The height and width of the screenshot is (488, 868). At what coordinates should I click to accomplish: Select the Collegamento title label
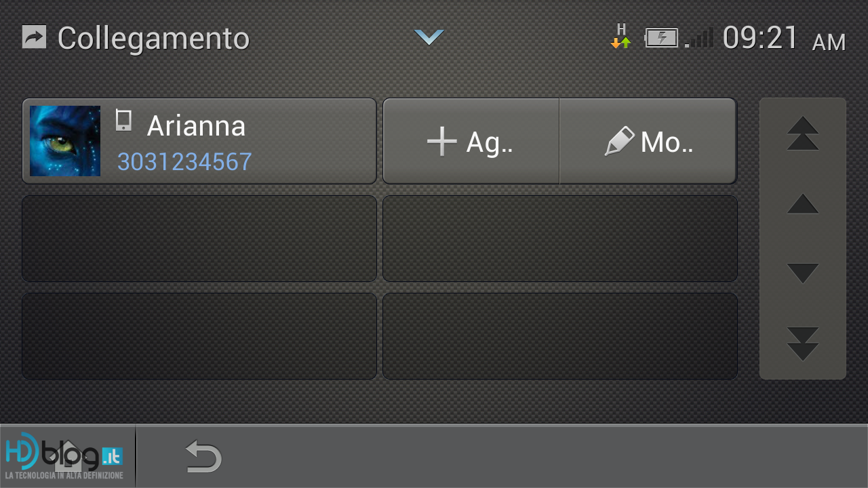coord(153,38)
